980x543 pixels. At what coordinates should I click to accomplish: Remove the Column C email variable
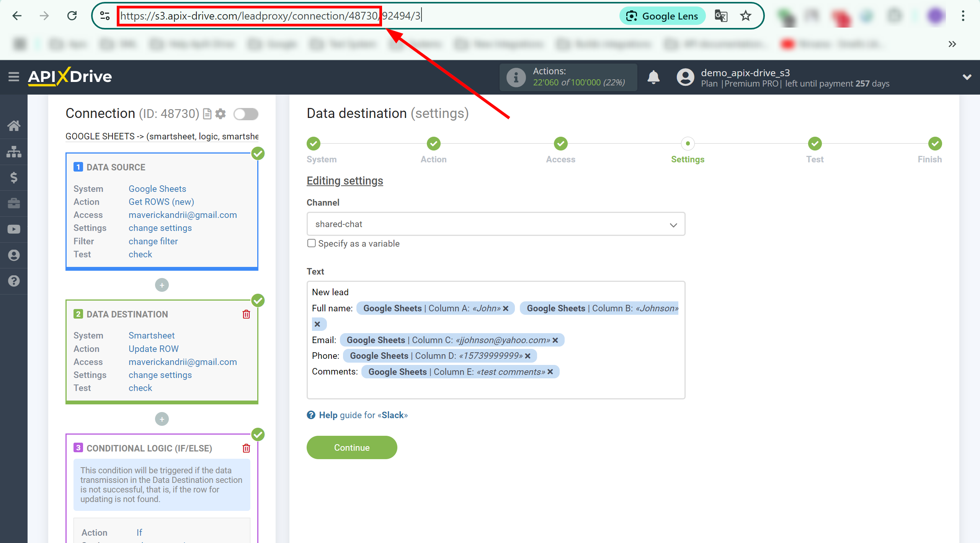555,340
